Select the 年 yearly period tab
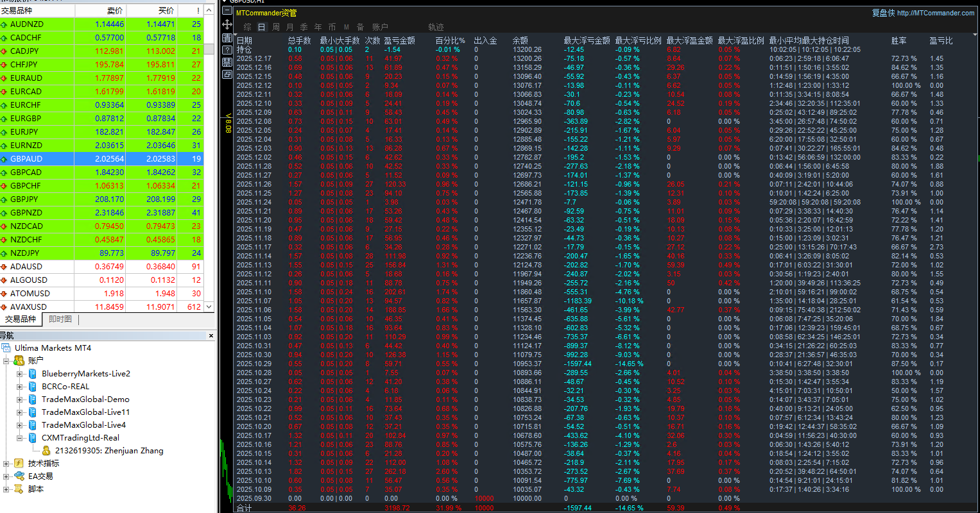 (x=318, y=27)
